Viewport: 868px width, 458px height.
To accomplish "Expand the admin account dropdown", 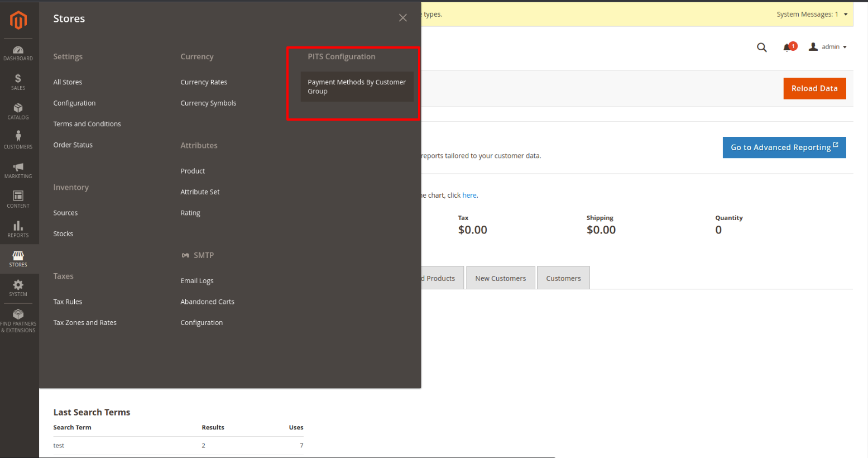I will pyautogui.click(x=828, y=47).
